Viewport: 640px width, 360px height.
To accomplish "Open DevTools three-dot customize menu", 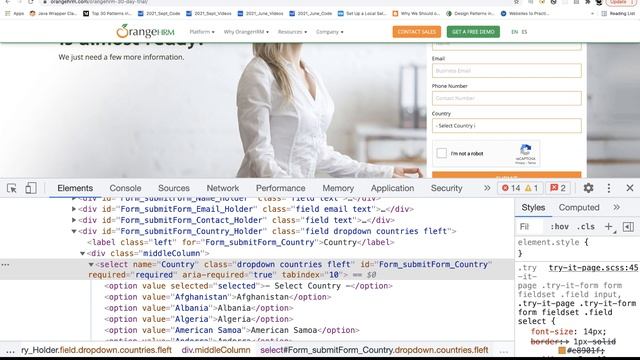I will pos(609,188).
